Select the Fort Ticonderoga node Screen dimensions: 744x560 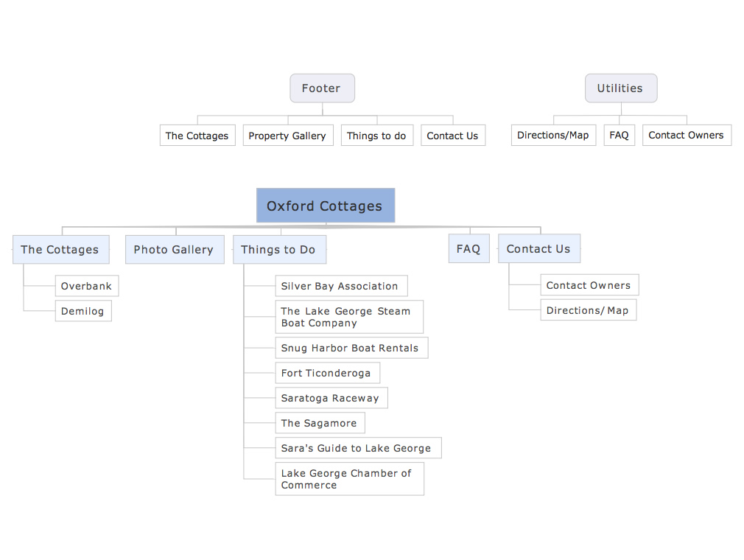(327, 373)
